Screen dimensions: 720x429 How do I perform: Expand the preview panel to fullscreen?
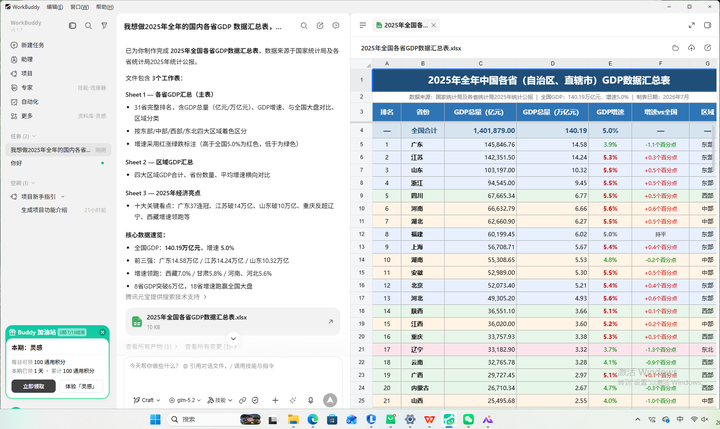click(x=692, y=25)
